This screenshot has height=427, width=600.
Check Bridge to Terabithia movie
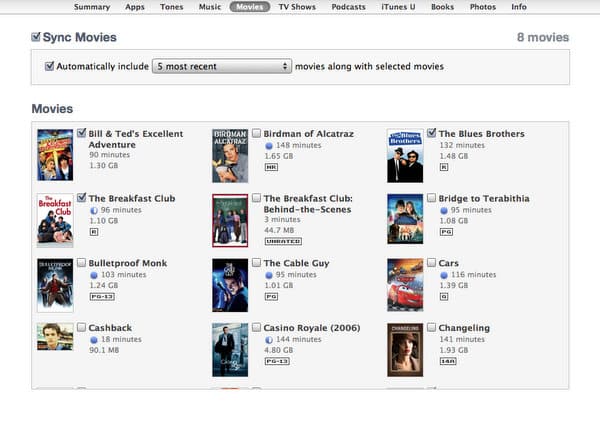[x=431, y=198]
